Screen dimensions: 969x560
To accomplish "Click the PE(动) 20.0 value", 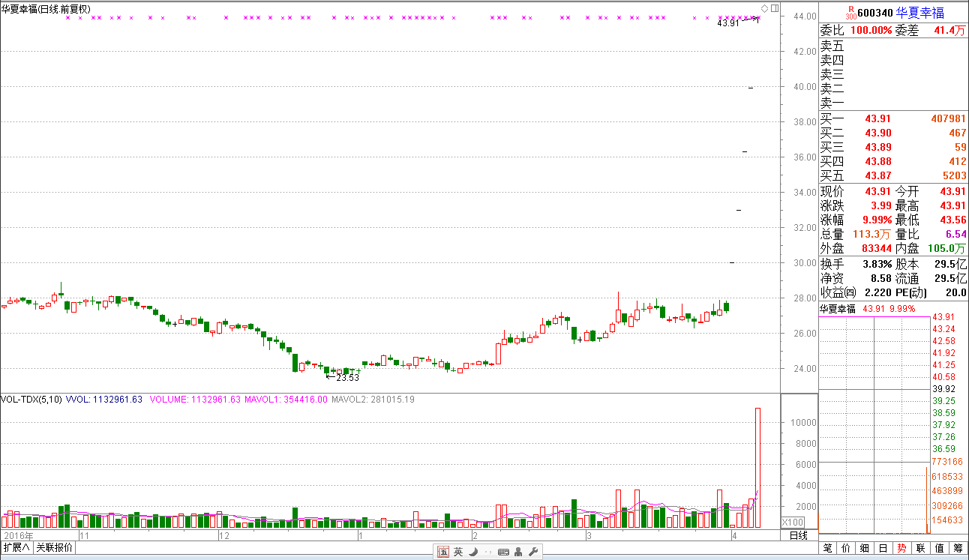I will (x=956, y=292).
